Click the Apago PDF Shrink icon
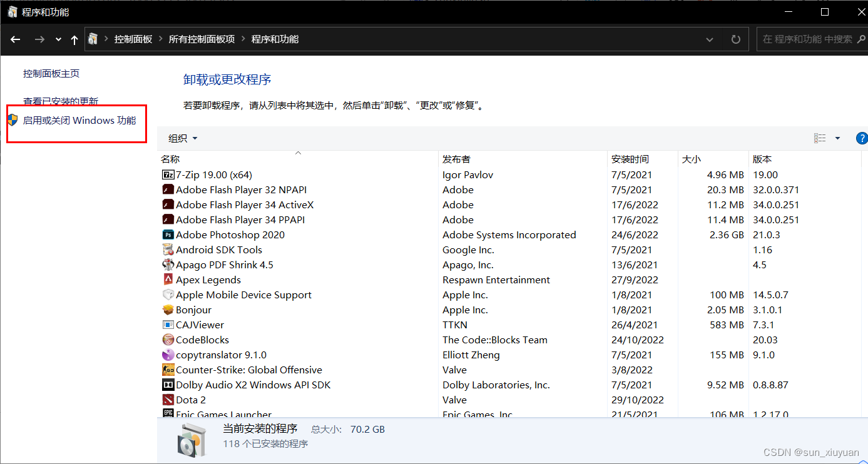Viewport: 868px width, 464px height. [x=168, y=265]
